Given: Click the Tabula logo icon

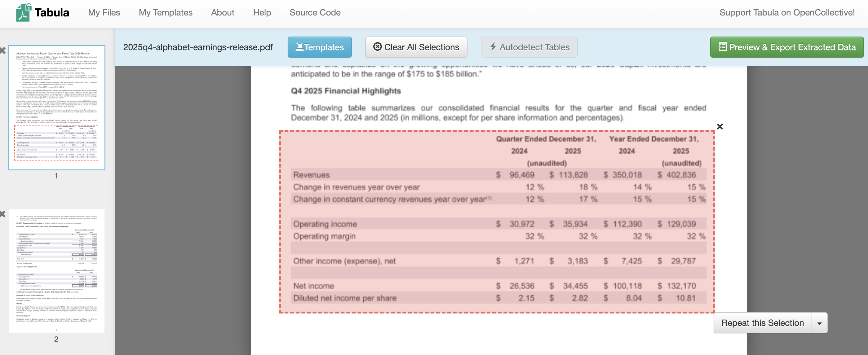Looking at the screenshot, I should click(24, 12).
